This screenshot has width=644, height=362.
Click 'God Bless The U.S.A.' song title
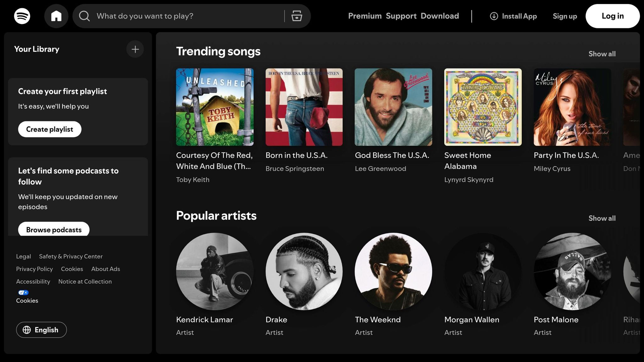click(x=392, y=155)
